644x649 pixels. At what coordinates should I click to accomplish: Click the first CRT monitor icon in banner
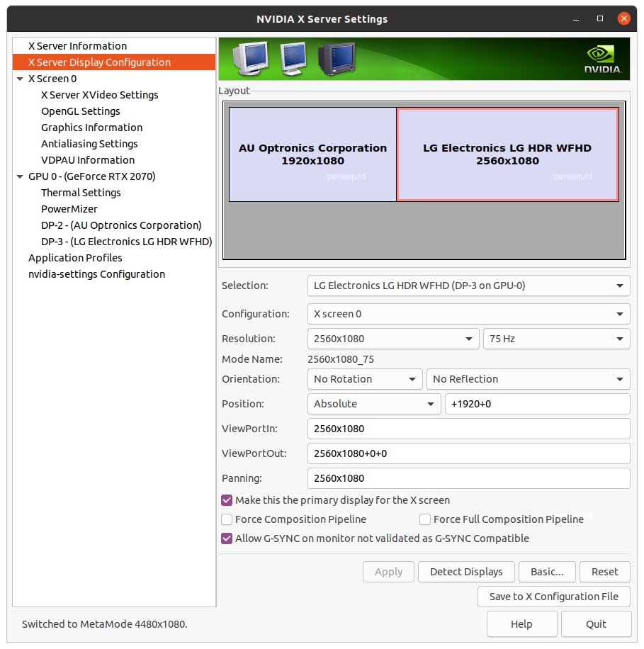click(x=251, y=58)
